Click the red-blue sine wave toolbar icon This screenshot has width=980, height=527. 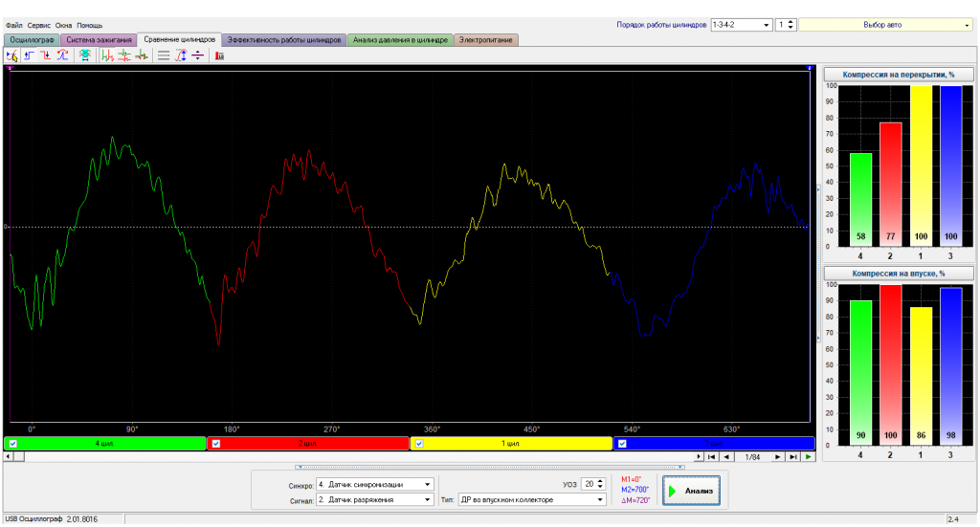[62, 55]
